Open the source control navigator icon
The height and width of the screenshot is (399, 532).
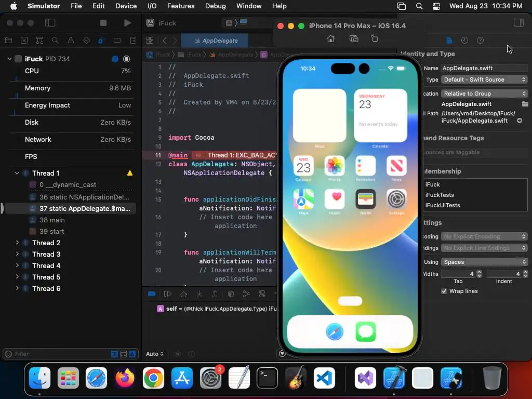click(24, 41)
